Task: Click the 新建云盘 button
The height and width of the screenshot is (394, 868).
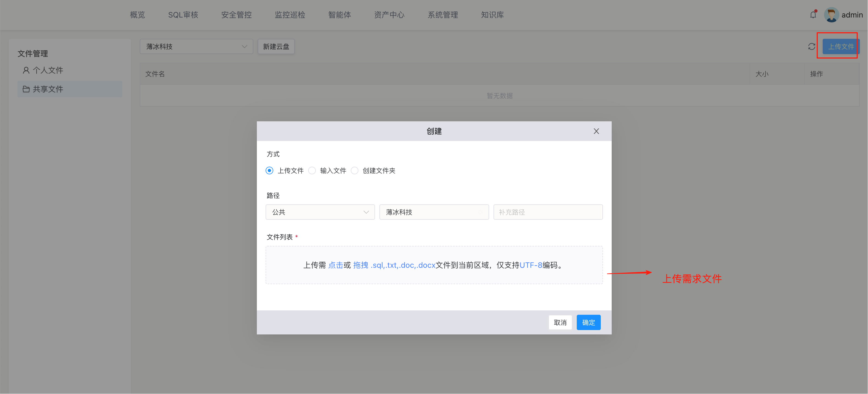Action: [x=276, y=46]
